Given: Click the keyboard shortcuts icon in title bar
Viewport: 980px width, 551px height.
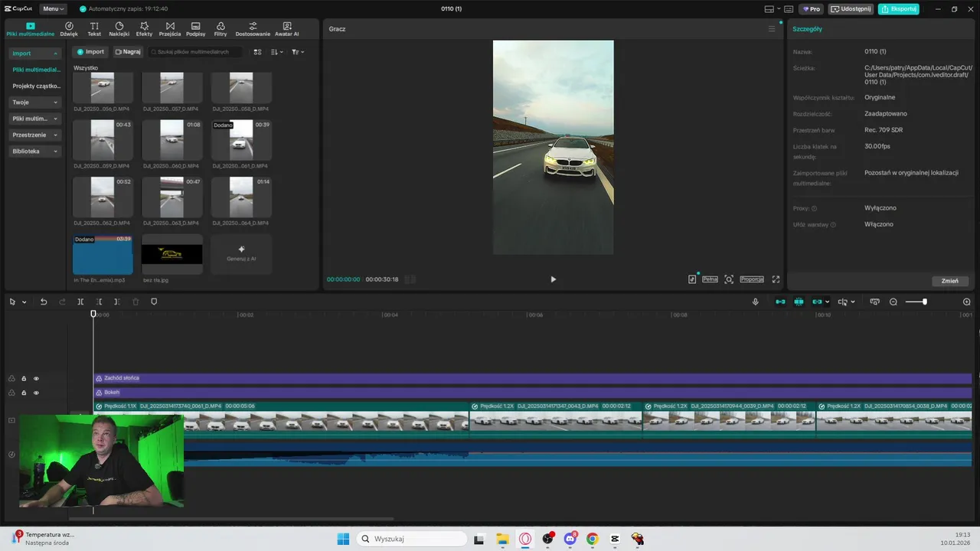Looking at the screenshot, I should (789, 9).
